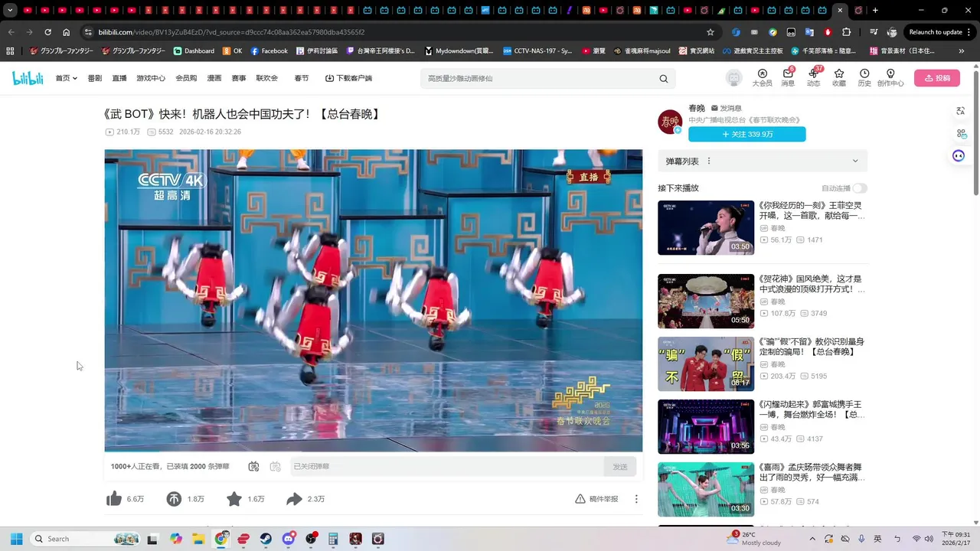This screenshot has width=980, height=551.
Task: Open the Chrome three-dot menu
Action: (x=971, y=32)
